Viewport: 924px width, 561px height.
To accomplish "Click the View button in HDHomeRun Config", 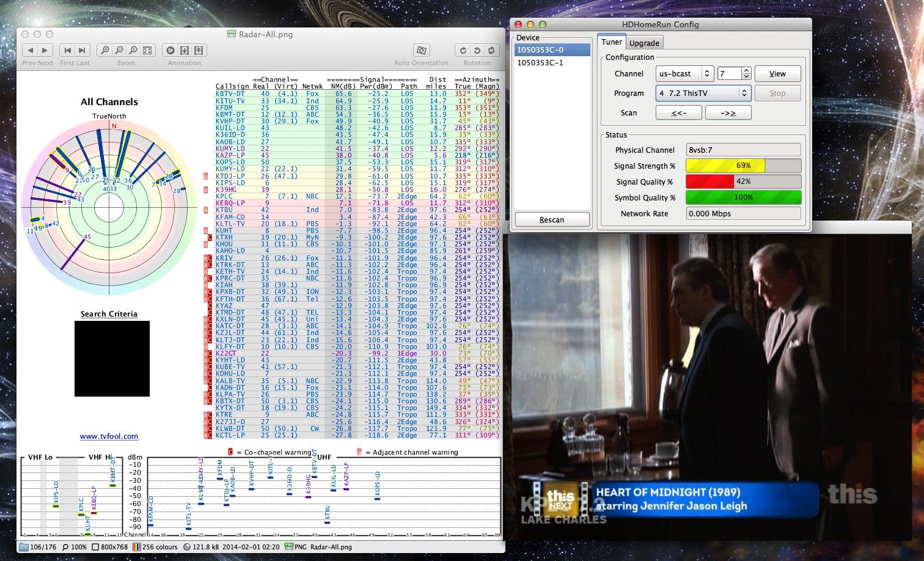I will point(777,73).
